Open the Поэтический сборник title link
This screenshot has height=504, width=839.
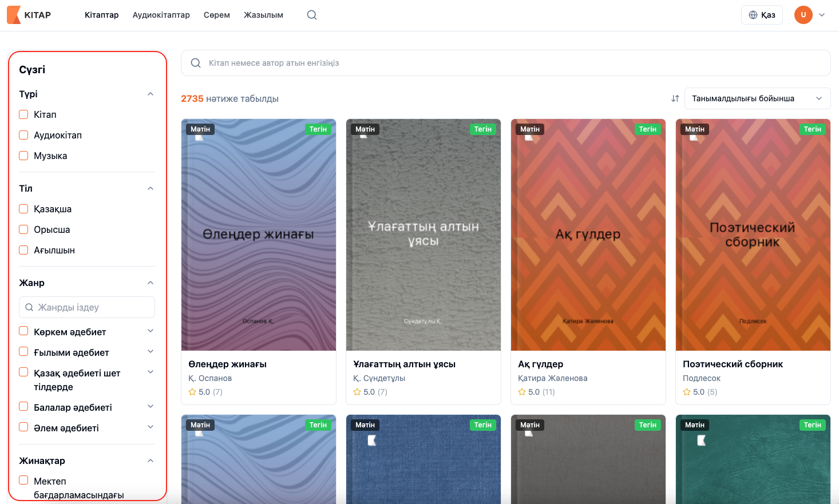point(733,364)
